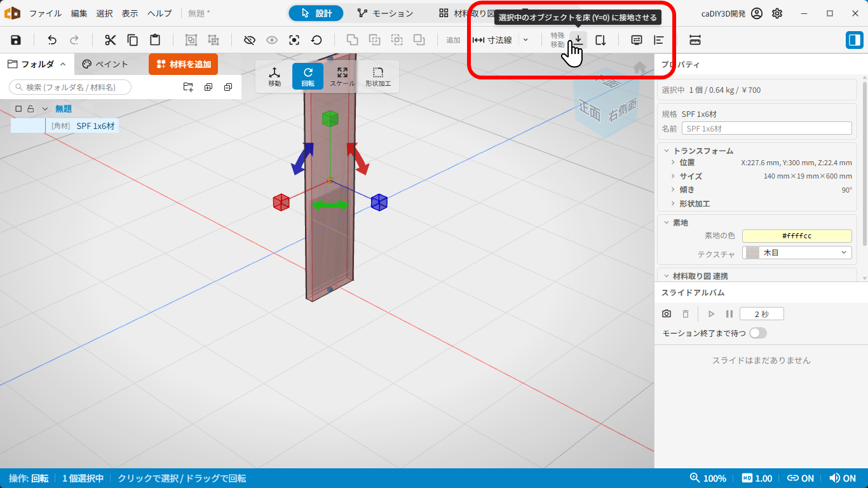
Task: Open the dimension line (寸法線) dropdown arrow
Action: (526, 40)
